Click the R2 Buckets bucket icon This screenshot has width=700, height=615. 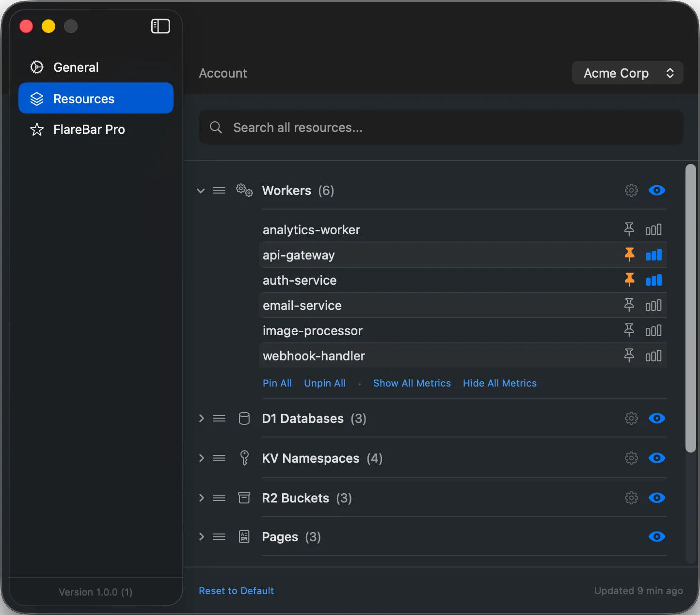244,498
